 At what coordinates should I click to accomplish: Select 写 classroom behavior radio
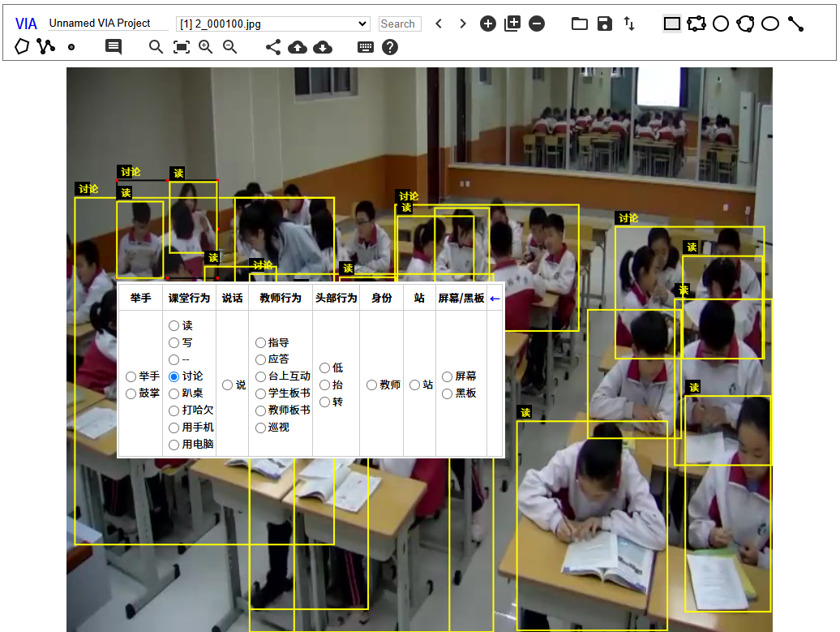[x=174, y=342]
